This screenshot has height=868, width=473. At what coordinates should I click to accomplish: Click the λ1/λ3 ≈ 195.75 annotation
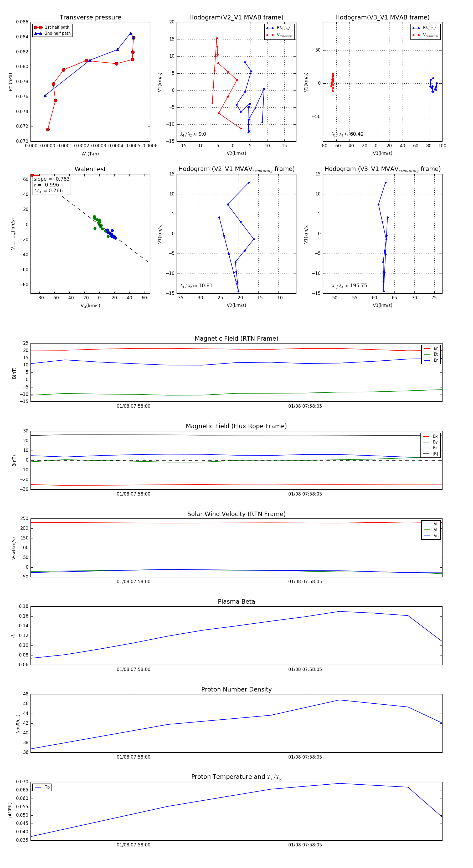click(349, 285)
